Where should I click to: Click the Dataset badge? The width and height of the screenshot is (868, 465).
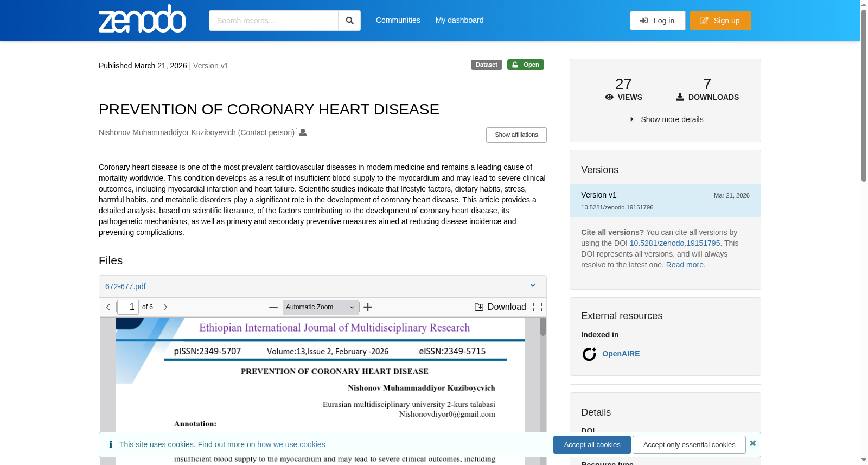pos(487,65)
